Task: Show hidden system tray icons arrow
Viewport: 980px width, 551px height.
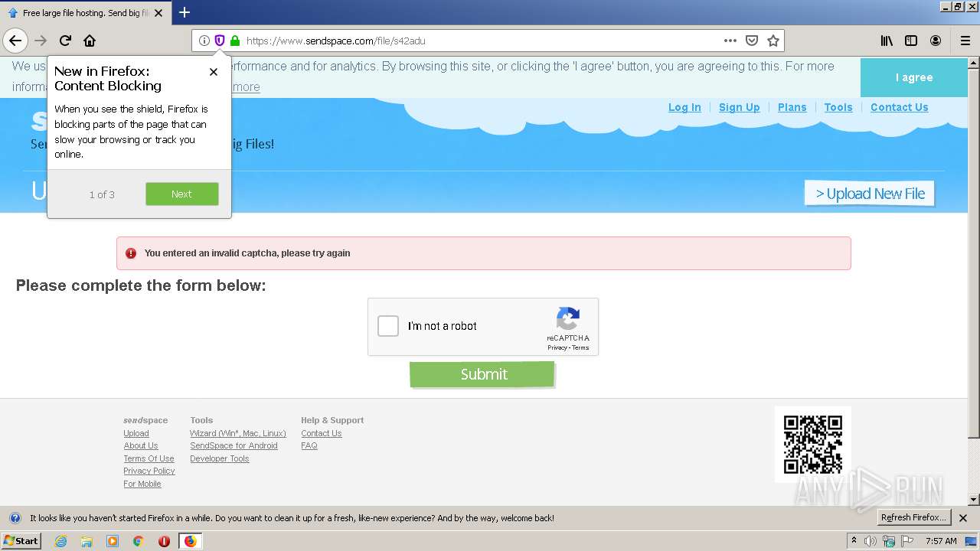Action: (x=854, y=541)
